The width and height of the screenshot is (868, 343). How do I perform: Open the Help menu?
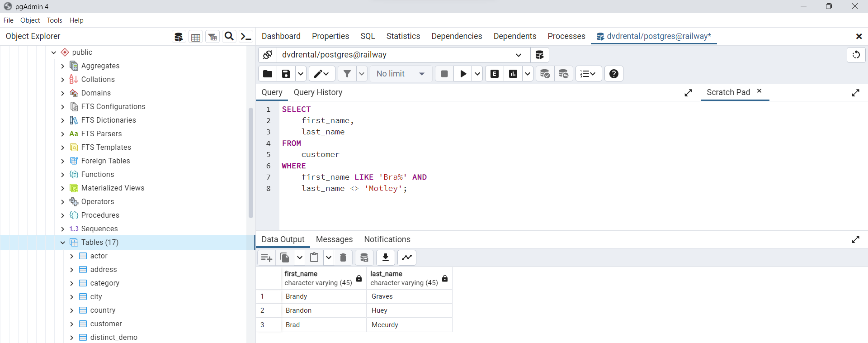pyautogui.click(x=76, y=20)
